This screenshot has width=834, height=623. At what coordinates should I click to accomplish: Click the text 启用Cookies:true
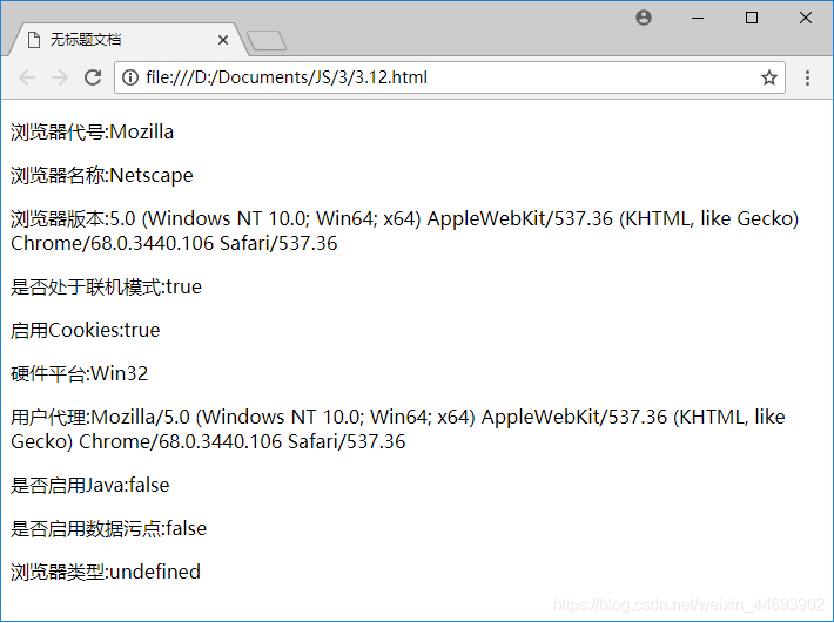point(85,330)
